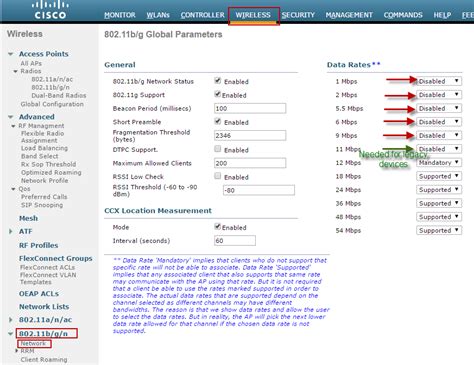The image size is (474, 365).
Task: Open Flexible Radio Assignment link
Action: [42, 137]
